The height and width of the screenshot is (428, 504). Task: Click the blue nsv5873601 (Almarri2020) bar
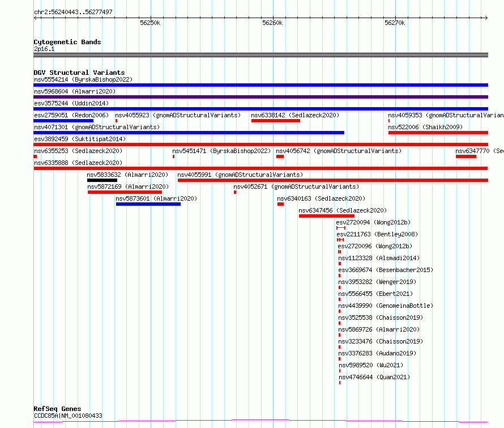[x=148, y=204]
